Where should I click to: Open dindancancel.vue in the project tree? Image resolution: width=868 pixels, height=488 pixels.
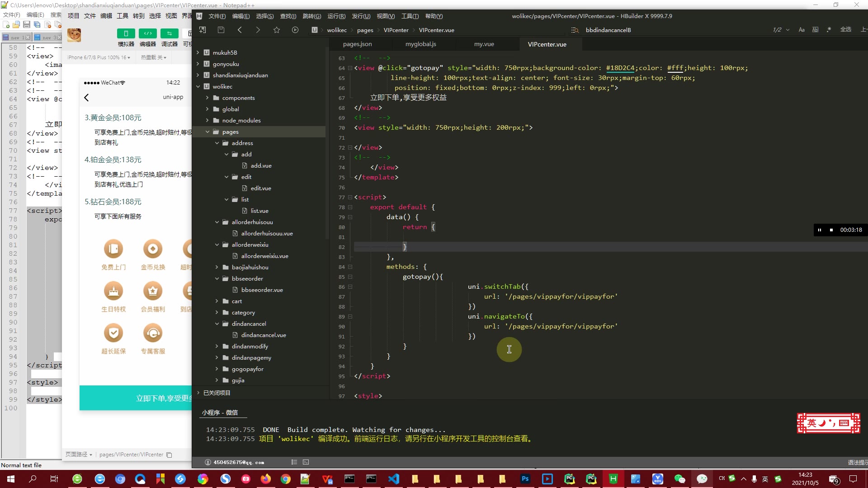pyautogui.click(x=263, y=335)
